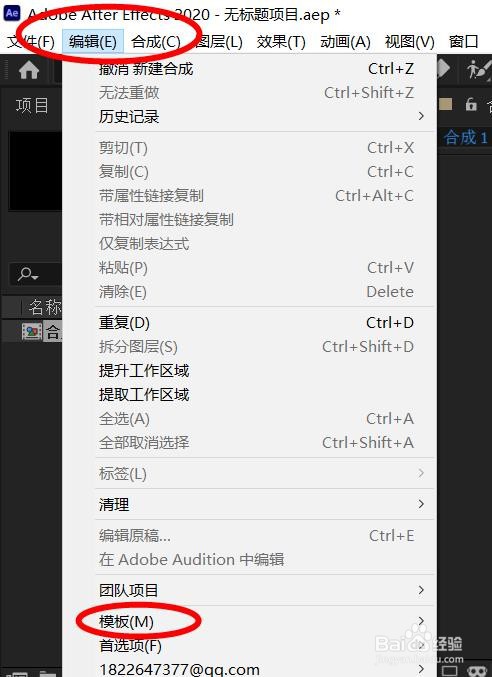Image resolution: width=492 pixels, height=677 pixels.
Task: Click the After Effects app logo
Action: point(12,13)
